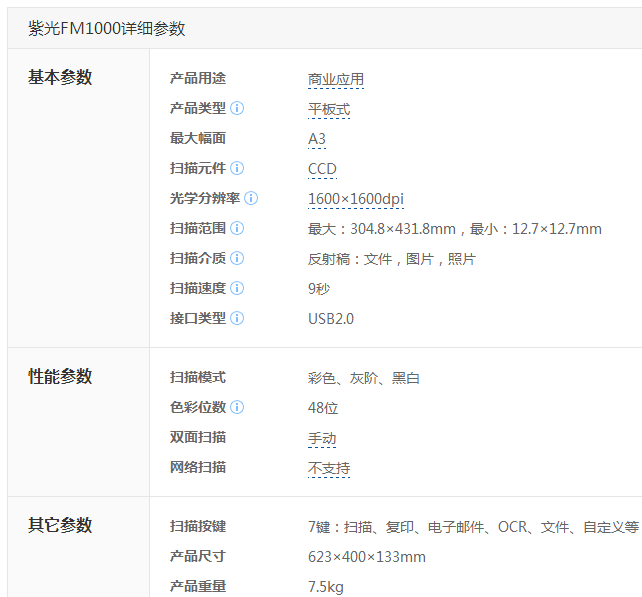
Task: Select the 接口类型 label text
Action: coord(198,318)
